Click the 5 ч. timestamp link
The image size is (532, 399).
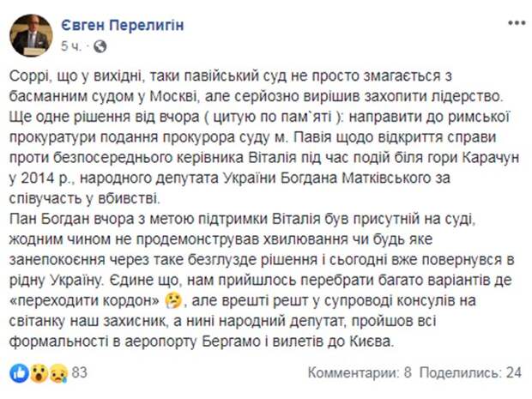click(71, 46)
